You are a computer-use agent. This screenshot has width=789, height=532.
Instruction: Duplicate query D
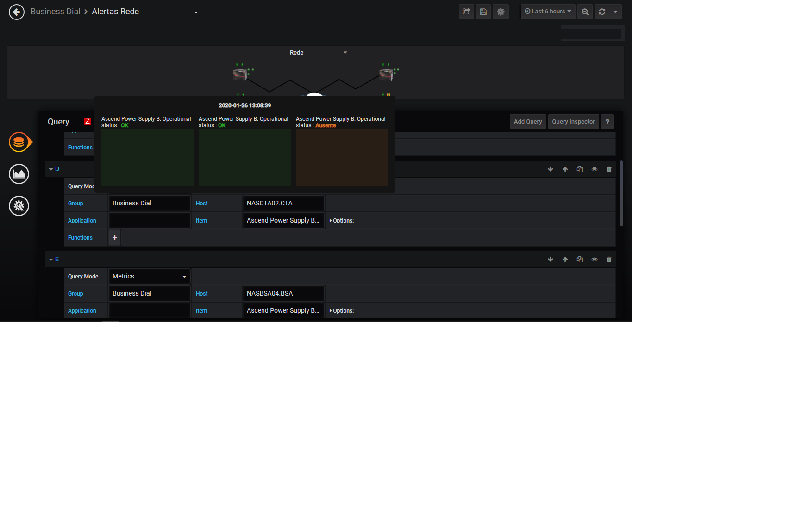(x=580, y=169)
